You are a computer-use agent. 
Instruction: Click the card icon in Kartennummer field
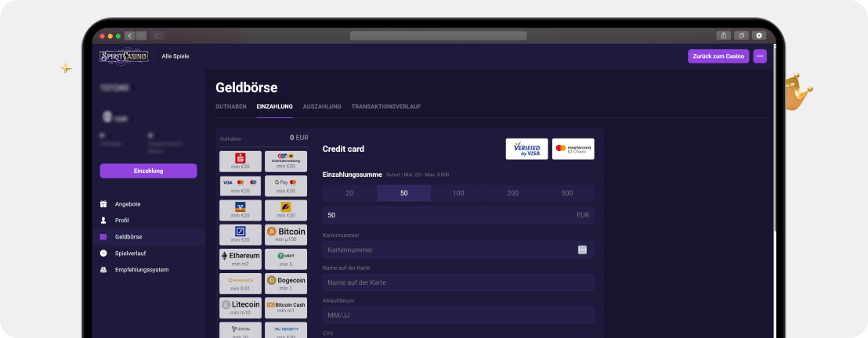[582, 250]
